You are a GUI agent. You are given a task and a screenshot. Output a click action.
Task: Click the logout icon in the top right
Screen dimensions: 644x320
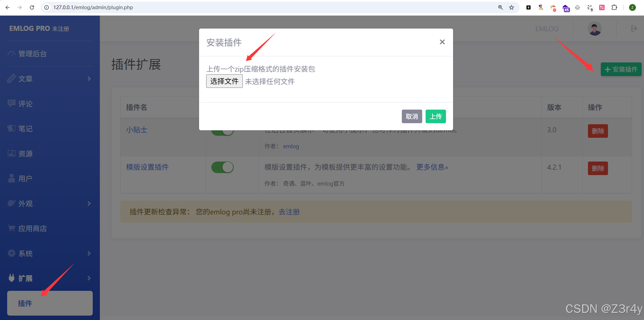pyautogui.click(x=634, y=29)
